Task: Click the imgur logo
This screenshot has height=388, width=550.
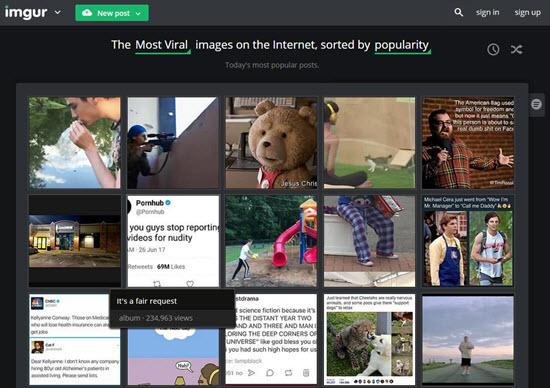Action: pos(26,13)
